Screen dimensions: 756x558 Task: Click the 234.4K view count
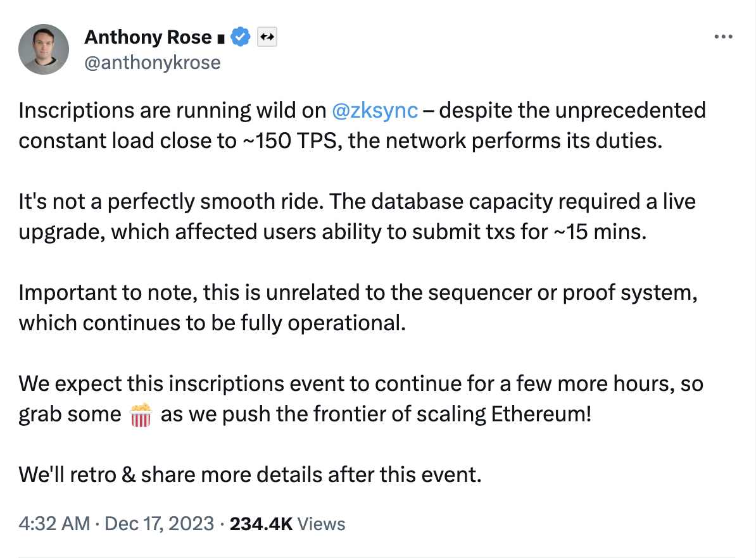(x=260, y=524)
